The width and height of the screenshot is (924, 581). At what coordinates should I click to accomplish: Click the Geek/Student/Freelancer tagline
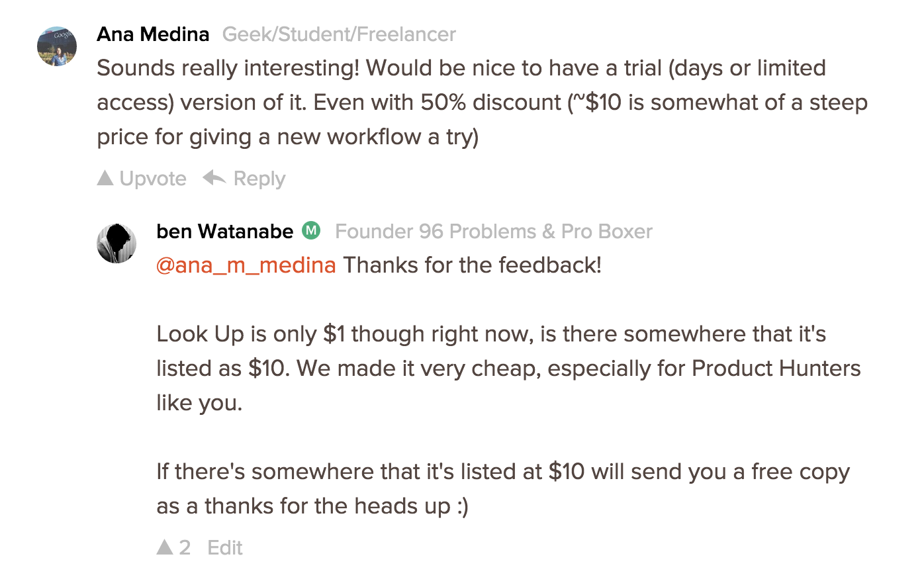pos(339,34)
